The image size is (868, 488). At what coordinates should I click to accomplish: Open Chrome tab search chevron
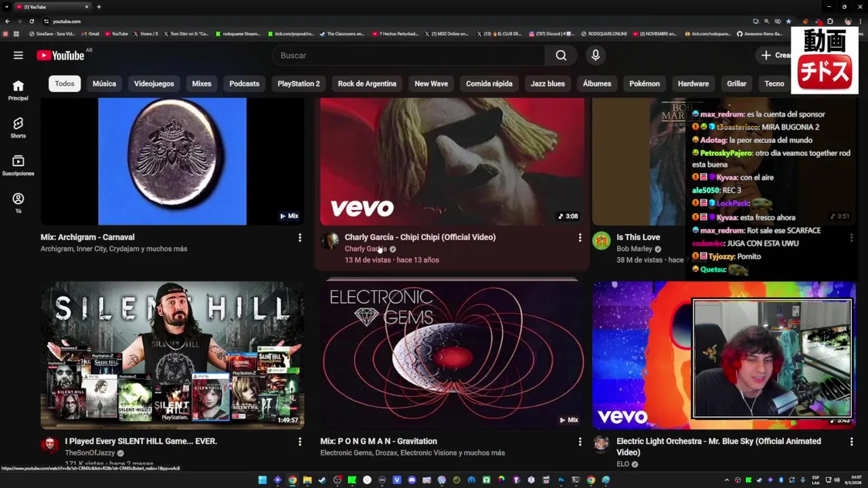pyautogui.click(x=7, y=7)
